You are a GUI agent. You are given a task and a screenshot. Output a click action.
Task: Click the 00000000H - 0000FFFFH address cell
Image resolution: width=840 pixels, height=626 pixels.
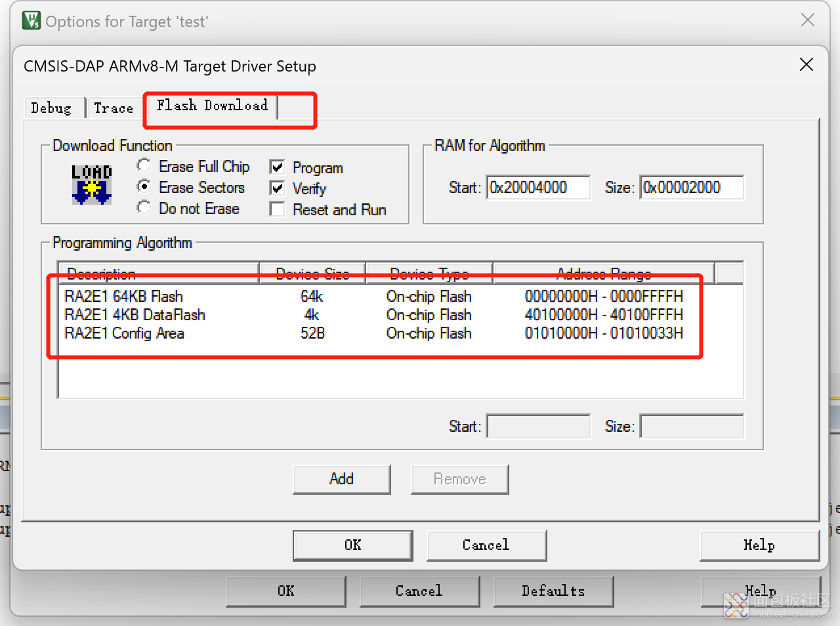(604, 297)
